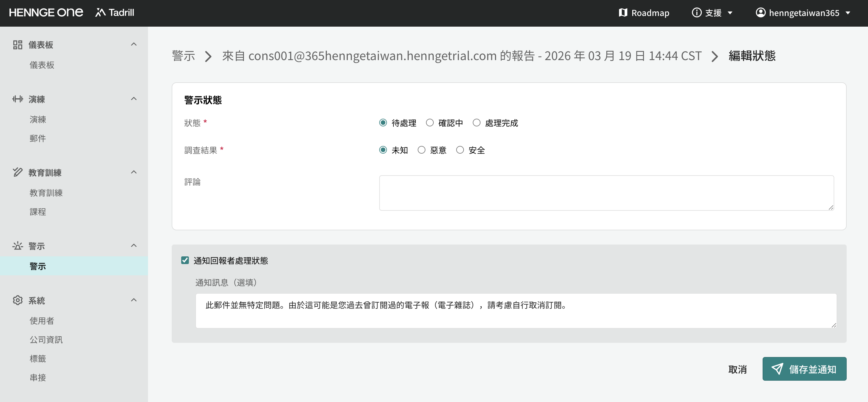This screenshot has width=868, height=402.
Task: Click the dashboard grid icon in sidebar
Action: [17, 45]
